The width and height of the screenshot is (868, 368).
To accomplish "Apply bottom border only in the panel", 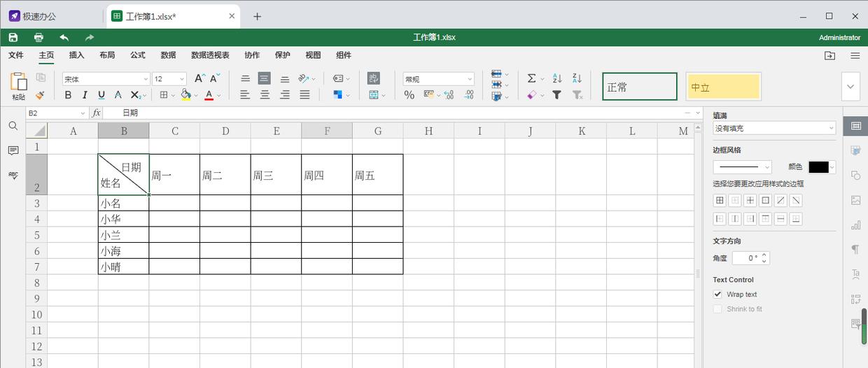I will pyautogui.click(x=796, y=219).
